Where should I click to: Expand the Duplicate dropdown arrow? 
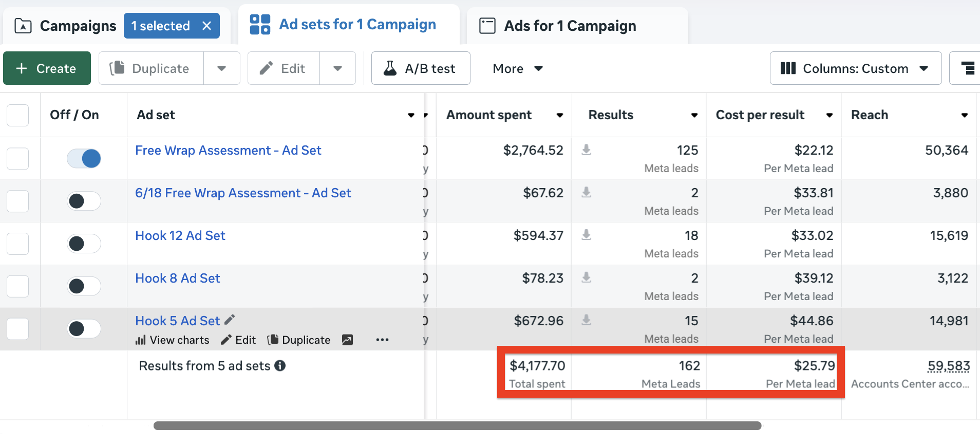[x=222, y=68]
